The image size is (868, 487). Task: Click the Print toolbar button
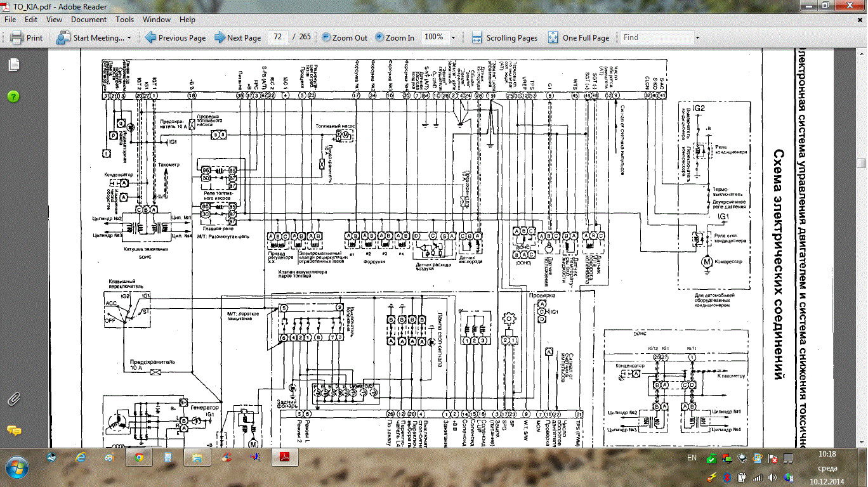click(26, 37)
